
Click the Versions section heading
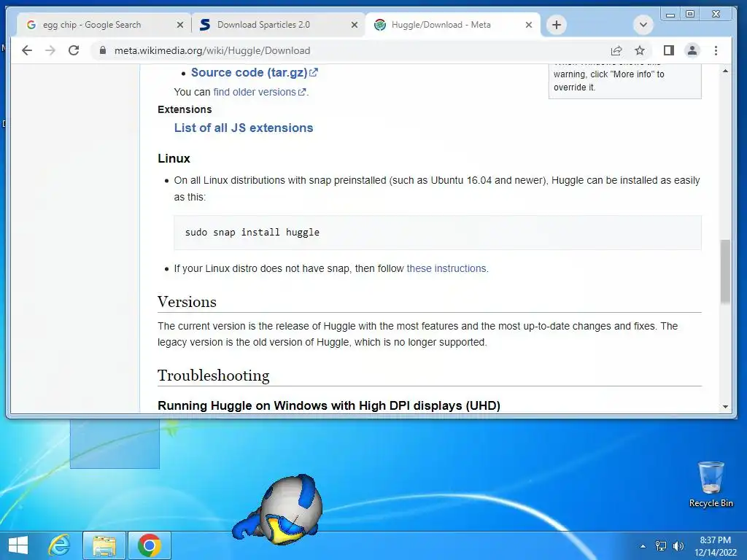click(187, 302)
